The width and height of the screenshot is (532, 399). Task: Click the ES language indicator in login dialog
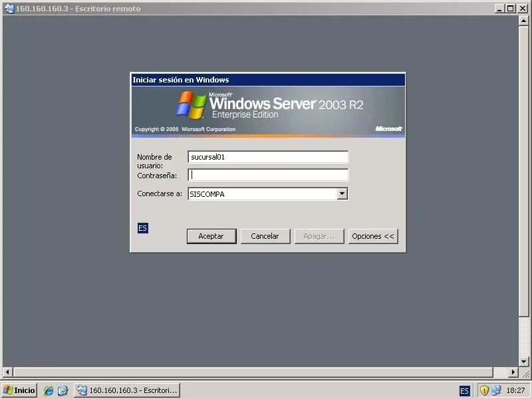pos(142,228)
